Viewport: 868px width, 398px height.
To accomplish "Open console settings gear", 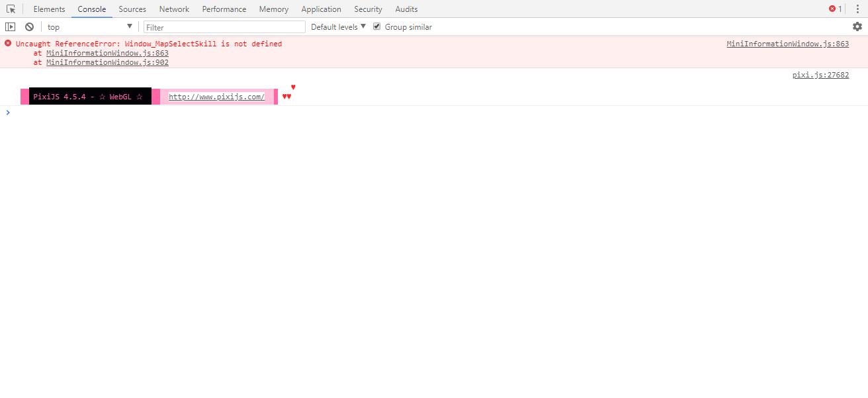I will point(857,27).
